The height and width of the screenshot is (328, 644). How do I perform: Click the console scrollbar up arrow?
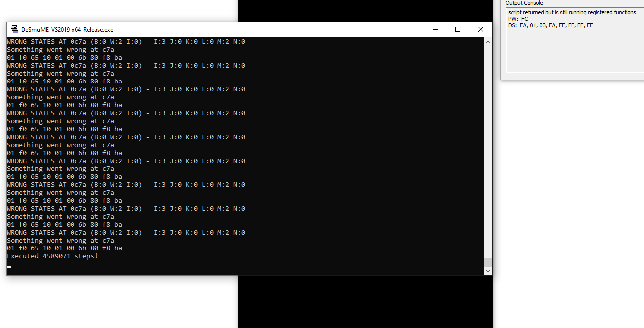(488, 42)
